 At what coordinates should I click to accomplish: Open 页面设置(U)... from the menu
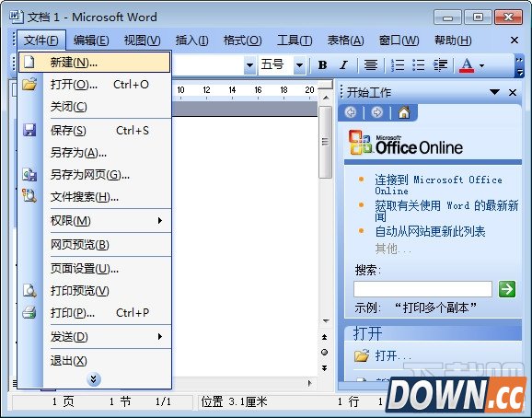94,269
